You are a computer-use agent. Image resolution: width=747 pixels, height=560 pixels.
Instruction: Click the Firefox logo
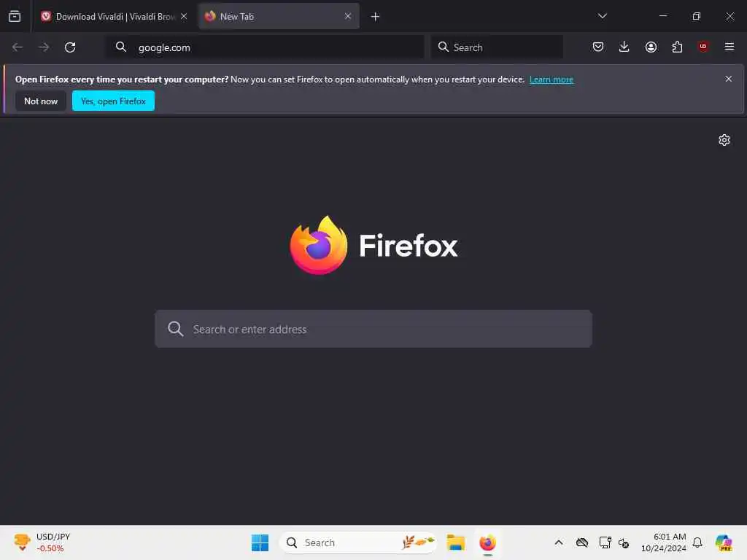click(373, 245)
